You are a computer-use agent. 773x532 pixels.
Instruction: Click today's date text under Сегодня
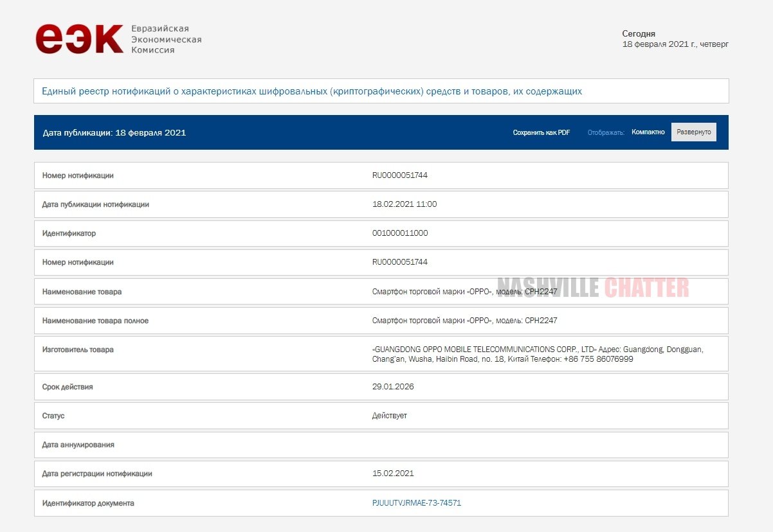coord(675,44)
